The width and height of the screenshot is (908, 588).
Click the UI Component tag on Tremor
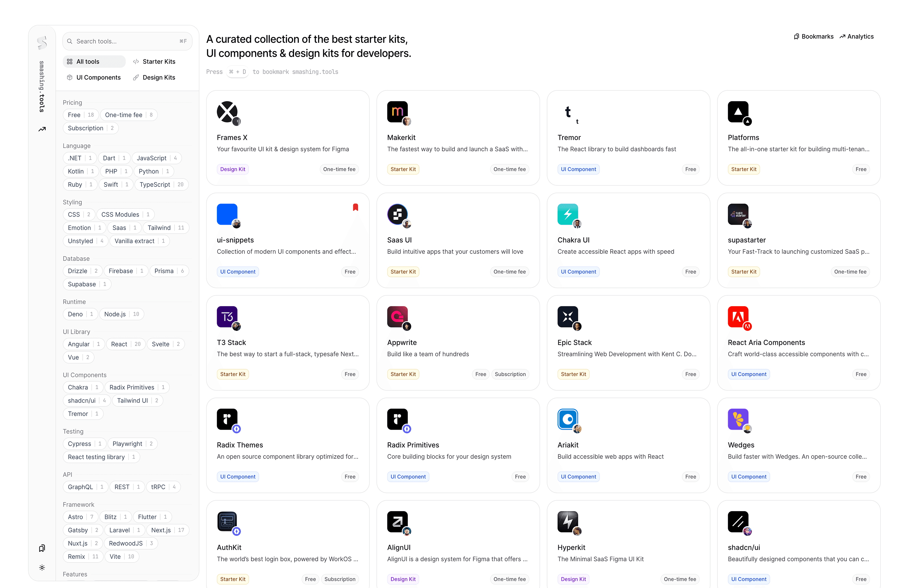click(578, 169)
